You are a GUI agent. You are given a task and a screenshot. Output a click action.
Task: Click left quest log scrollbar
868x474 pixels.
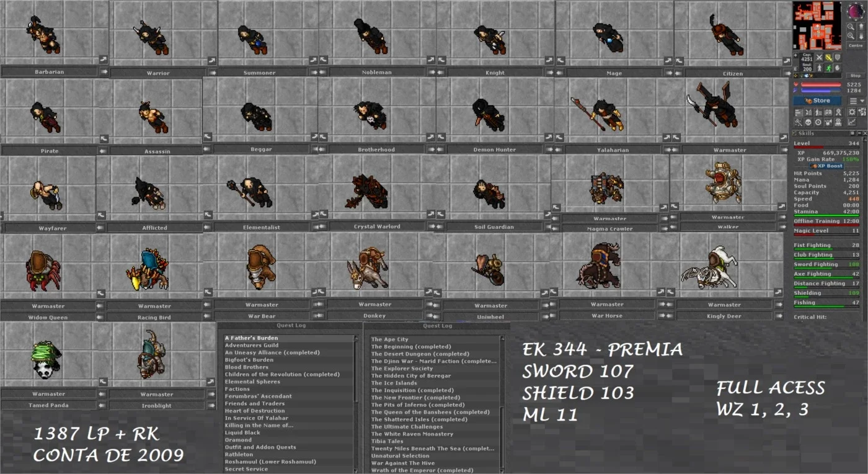356,404
